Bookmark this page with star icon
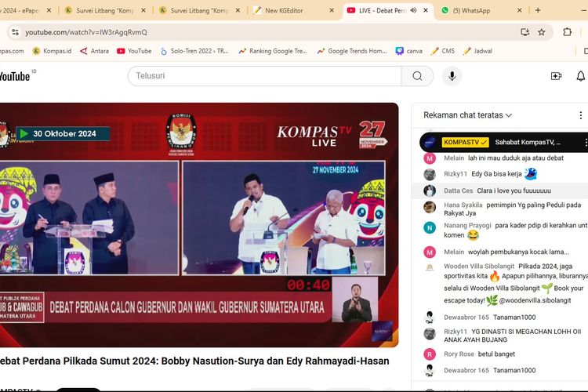 point(542,32)
